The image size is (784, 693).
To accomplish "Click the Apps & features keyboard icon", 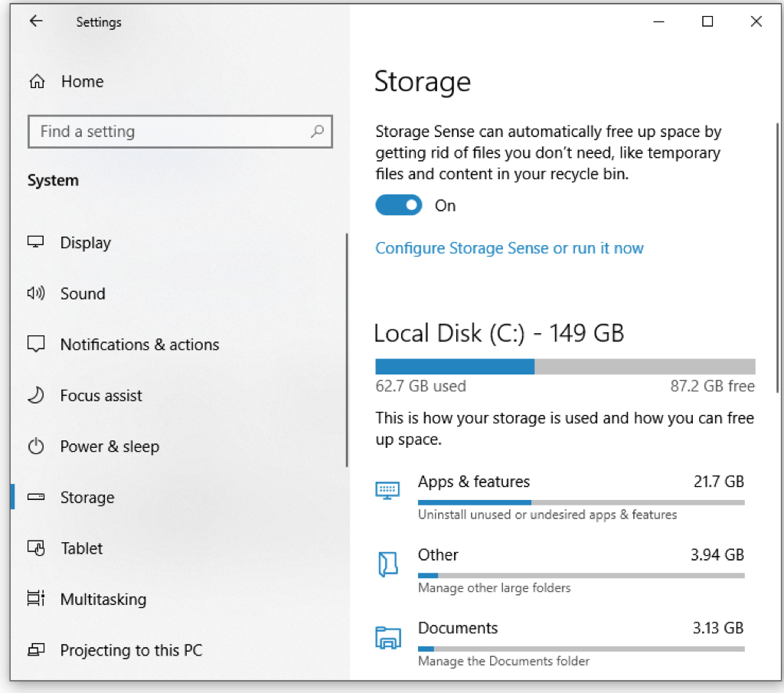I will point(387,490).
